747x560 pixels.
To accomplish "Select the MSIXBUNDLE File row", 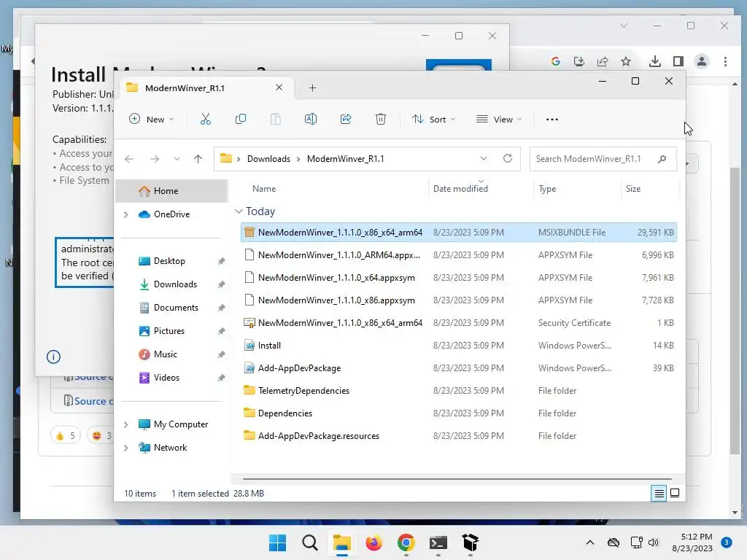I will [458, 233].
